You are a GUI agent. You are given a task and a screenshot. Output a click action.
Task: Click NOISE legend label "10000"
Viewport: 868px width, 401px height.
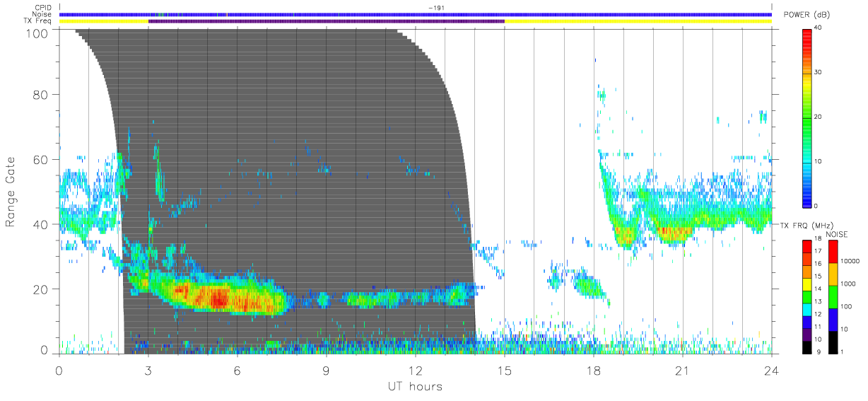[x=850, y=261]
